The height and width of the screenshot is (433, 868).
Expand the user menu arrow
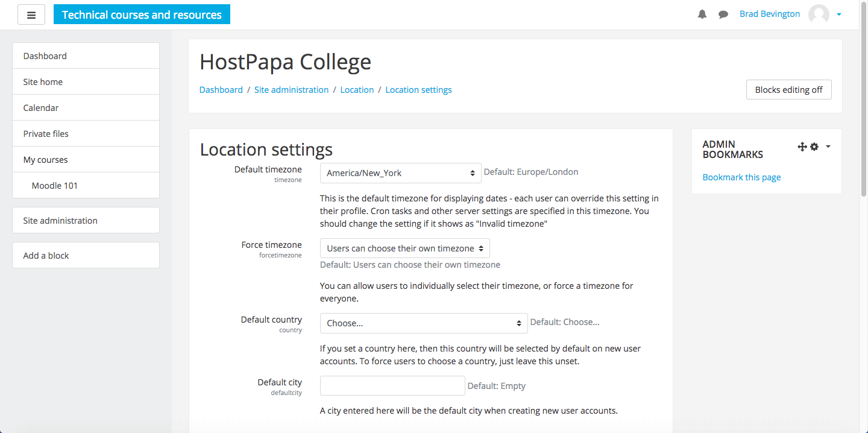839,14
